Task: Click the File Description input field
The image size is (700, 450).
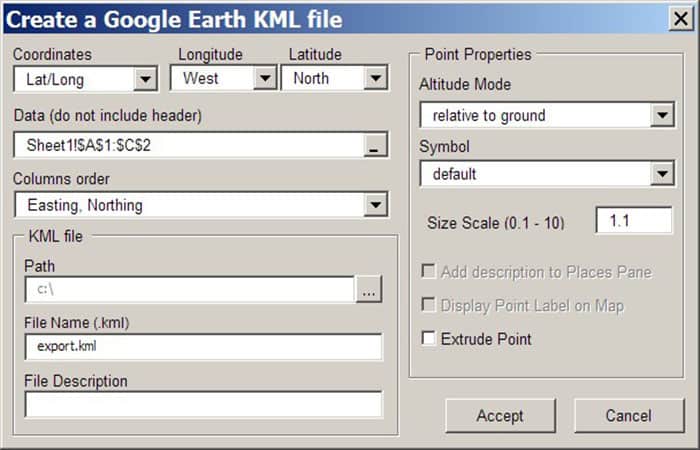Action: pos(204,404)
